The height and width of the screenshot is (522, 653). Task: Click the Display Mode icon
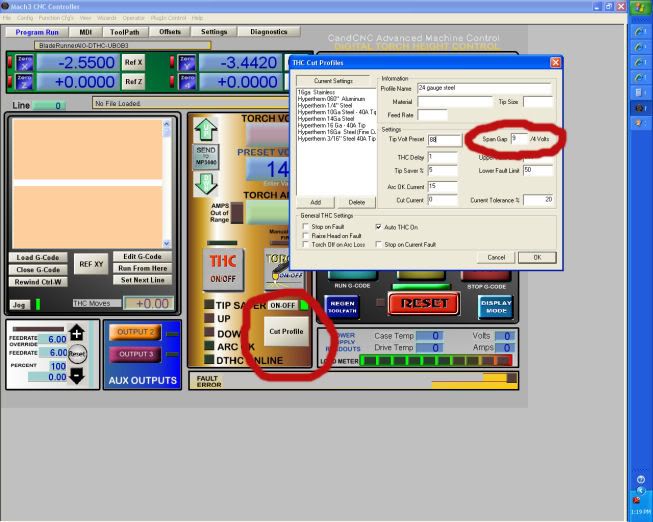(496, 304)
